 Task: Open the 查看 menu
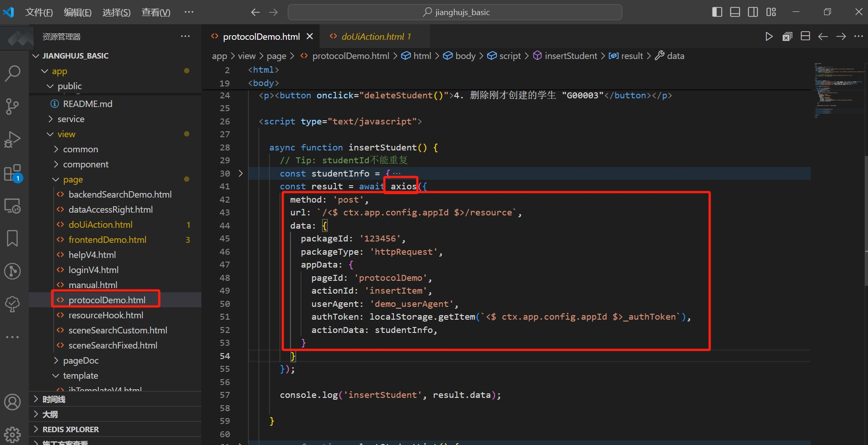tap(155, 12)
